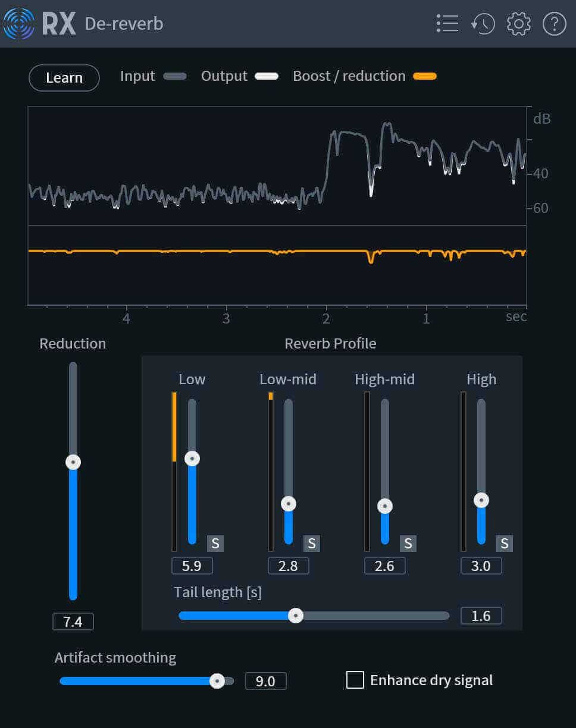Click the Learn button
Screen dimensions: 576x728
pos(64,78)
